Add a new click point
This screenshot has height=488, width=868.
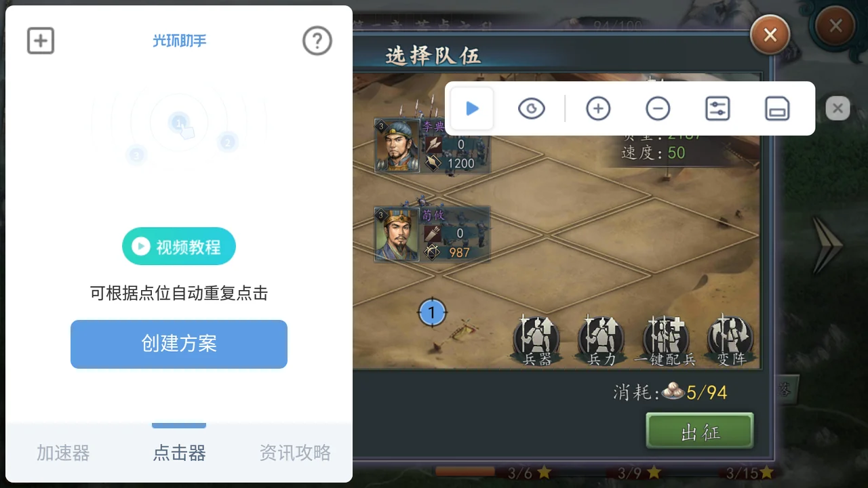(x=598, y=108)
